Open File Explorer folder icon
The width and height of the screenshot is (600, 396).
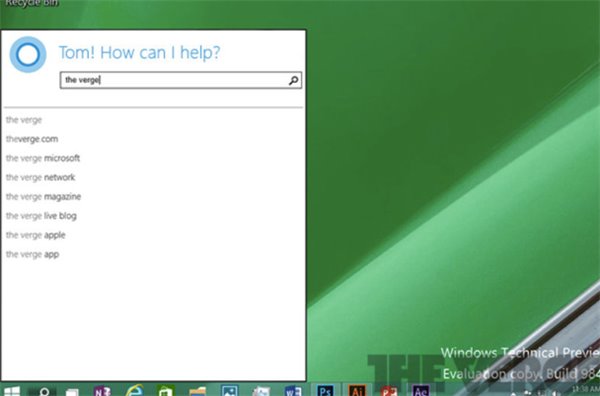(197, 391)
